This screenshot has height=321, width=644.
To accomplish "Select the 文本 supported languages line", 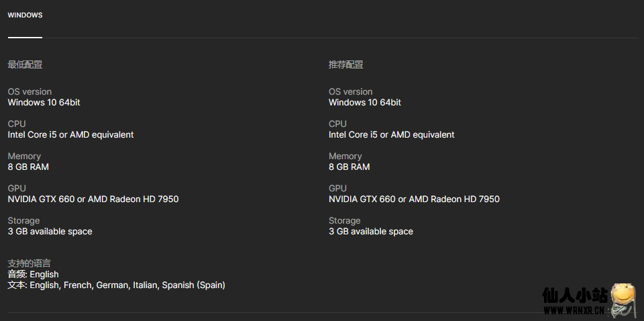I will tap(116, 285).
